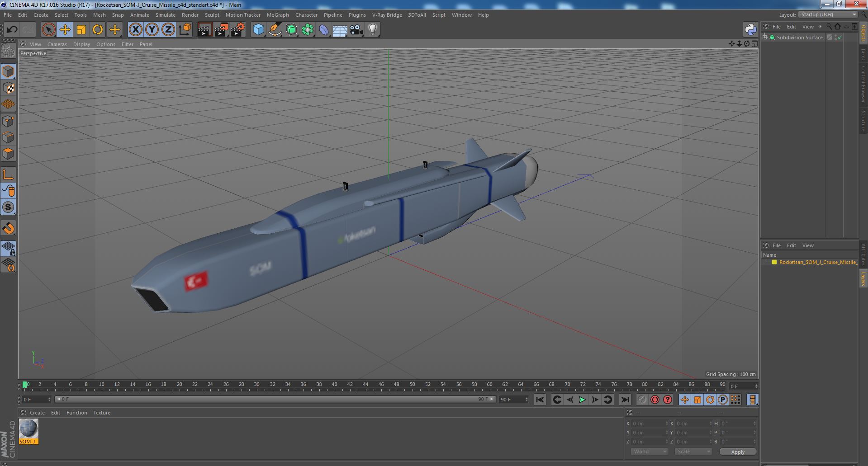Open viewport Display menu
Screen dimensions: 868x466
click(81, 44)
